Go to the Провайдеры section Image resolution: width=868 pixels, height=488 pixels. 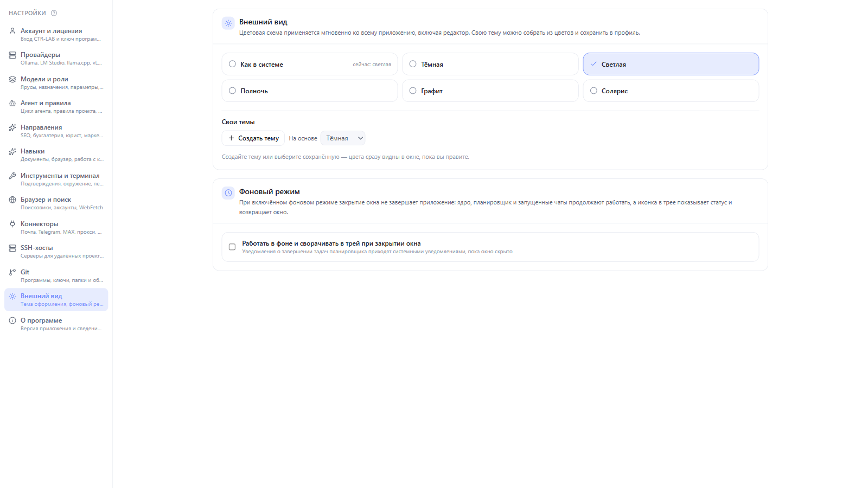(x=56, y=59)
